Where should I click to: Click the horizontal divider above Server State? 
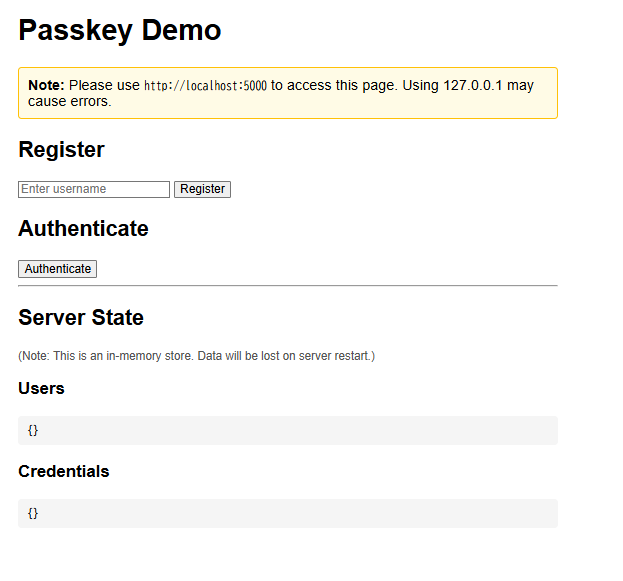(288, 285)
